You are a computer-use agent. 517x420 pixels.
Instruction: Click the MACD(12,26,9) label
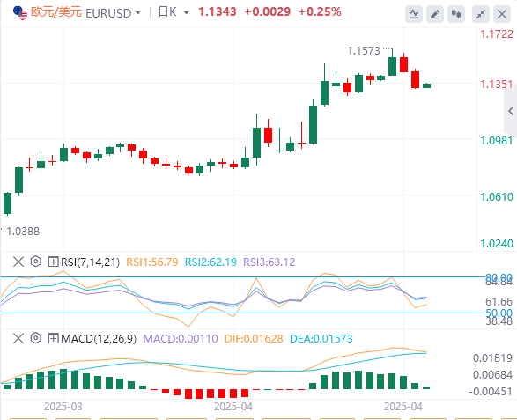tap(99, 339)
